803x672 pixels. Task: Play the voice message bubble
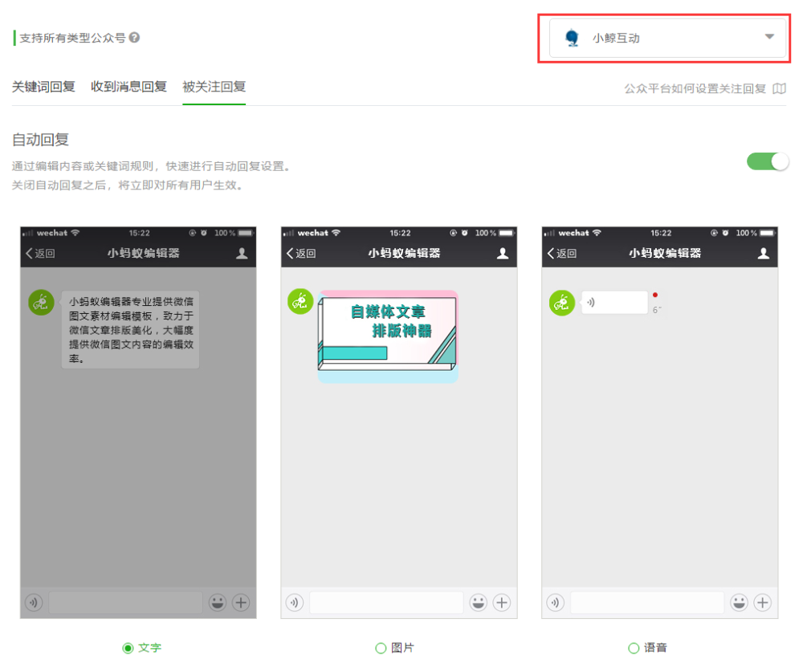coord(614,302)
